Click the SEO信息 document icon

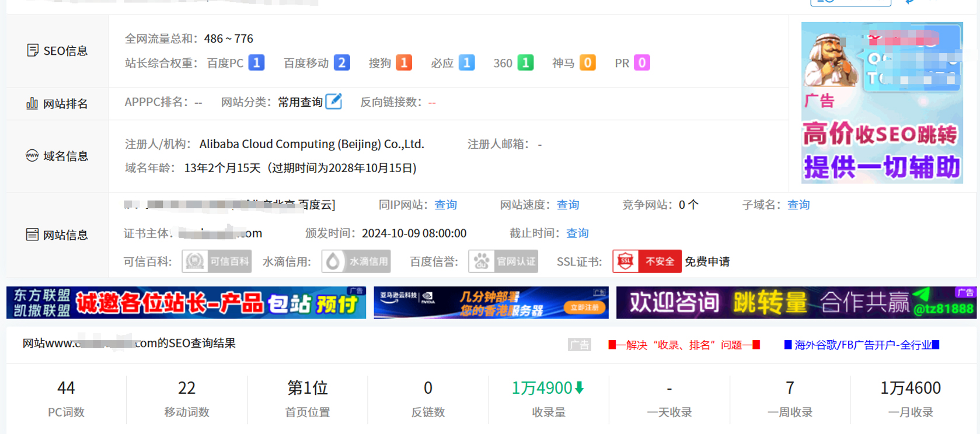pyautogui.click(x=33, y=51)
